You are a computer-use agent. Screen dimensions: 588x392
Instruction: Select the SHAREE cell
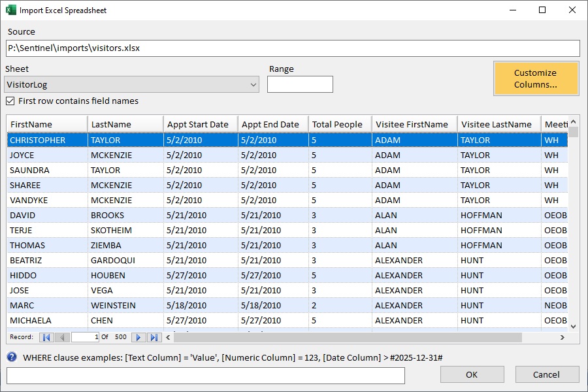47,186
